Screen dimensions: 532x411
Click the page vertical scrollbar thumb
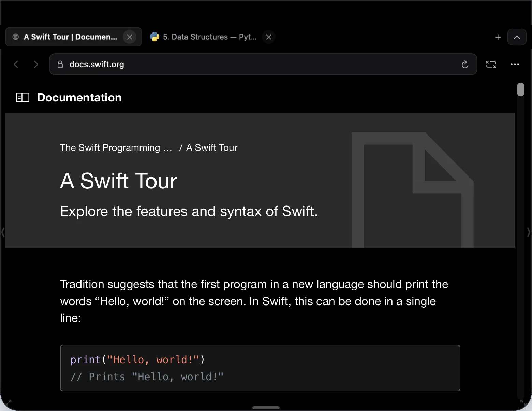[520, 89]
